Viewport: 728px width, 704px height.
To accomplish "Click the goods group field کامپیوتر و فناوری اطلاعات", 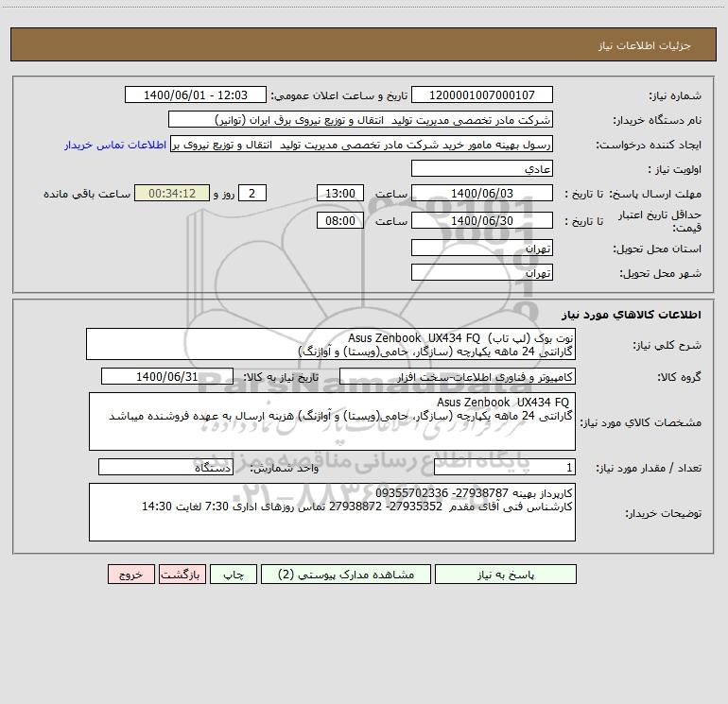I will pos(458,377).
